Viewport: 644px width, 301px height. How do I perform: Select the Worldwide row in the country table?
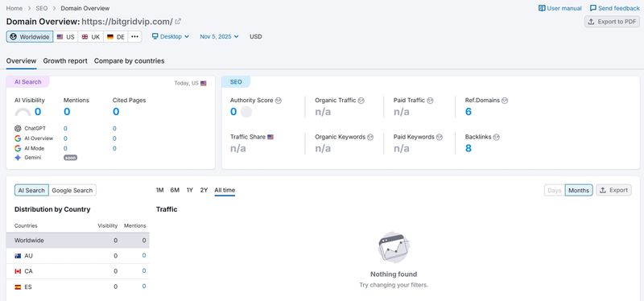77,240
